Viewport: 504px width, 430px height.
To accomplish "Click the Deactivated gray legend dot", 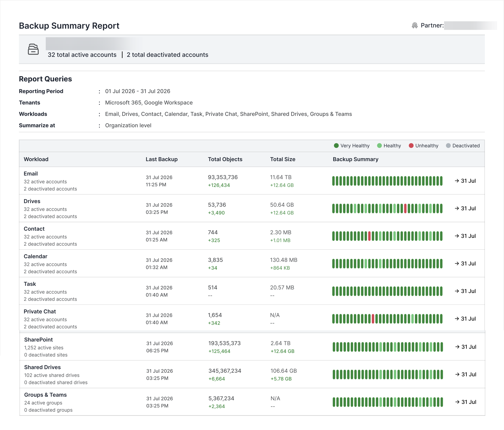I will (x=448, y=146).
